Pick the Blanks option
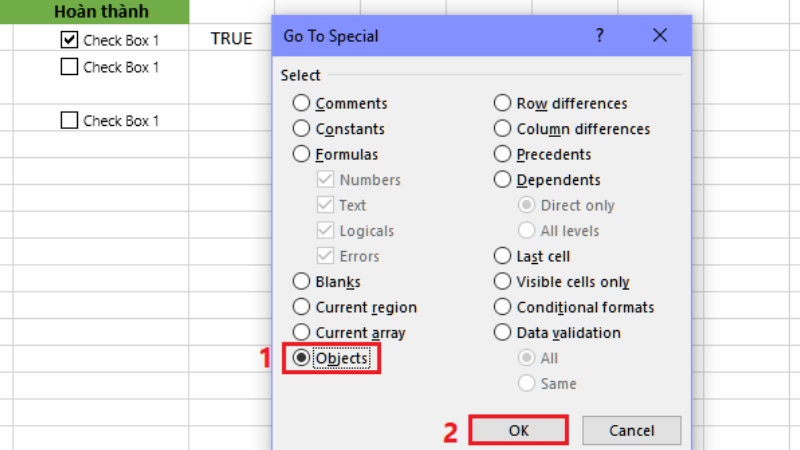 pyautogui.click(x=301, y=282)
